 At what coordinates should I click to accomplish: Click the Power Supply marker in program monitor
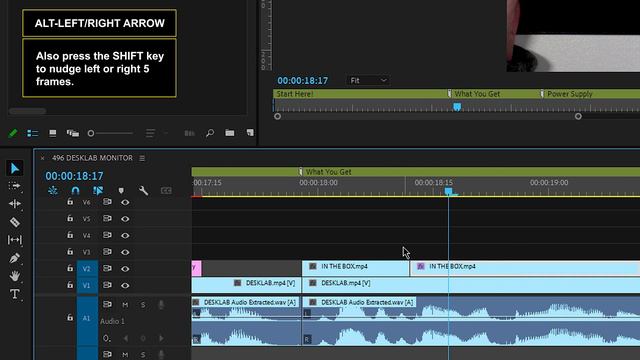click(542, 94)
